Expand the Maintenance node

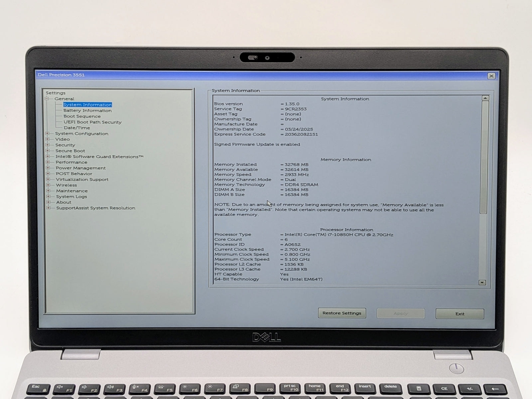tap(48, 191)
